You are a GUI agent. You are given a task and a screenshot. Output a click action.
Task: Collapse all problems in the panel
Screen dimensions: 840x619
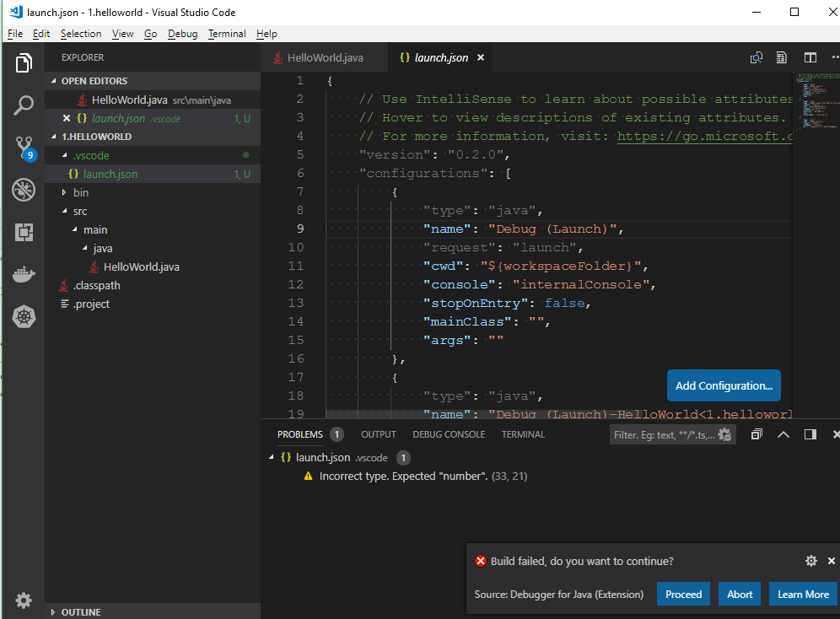click(757, 434)
